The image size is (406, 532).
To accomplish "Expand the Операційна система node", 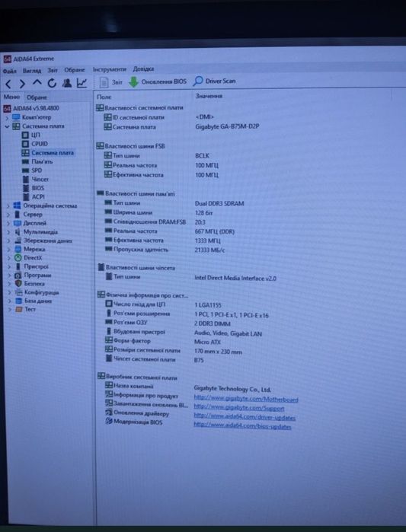I will click(x=8, y=206).
